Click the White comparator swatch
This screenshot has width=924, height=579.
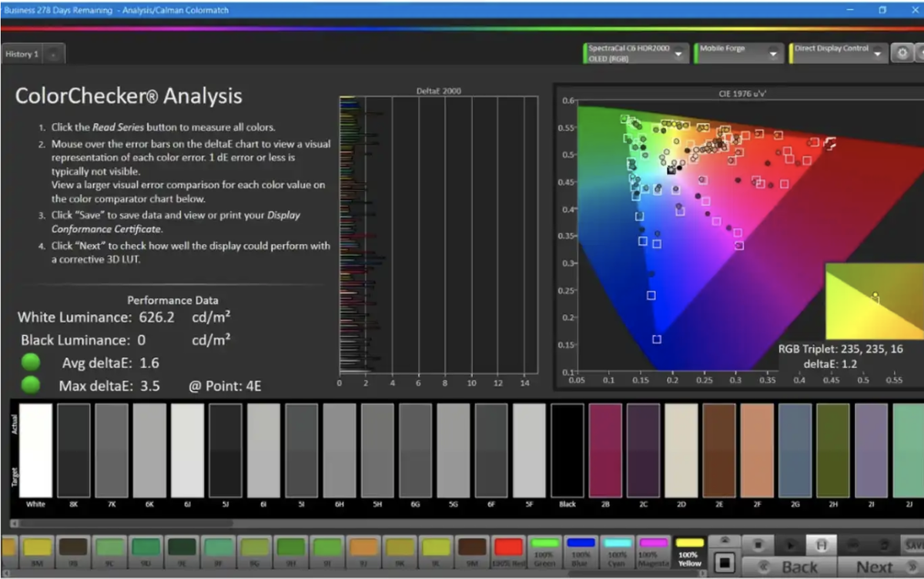coord(35,450)
